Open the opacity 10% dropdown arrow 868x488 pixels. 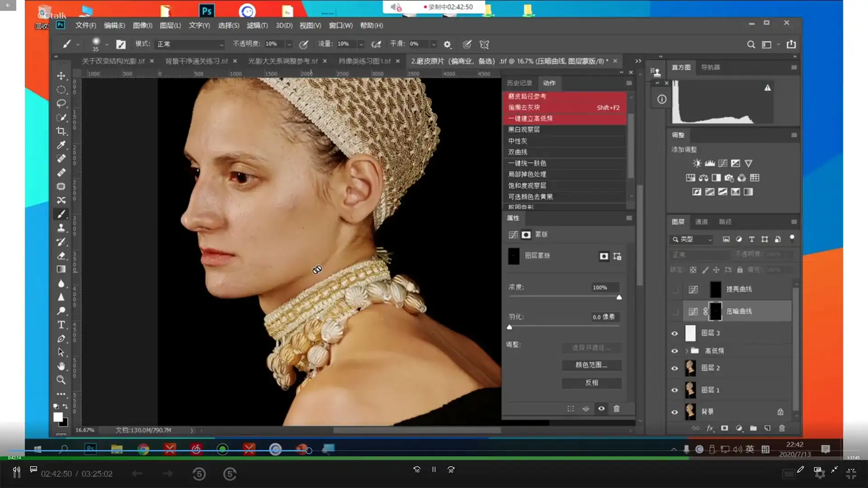pyautogui.click(x=289, y=44)
